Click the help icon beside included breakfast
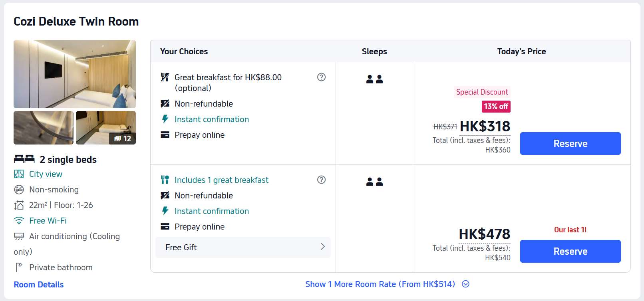Image resolution: width=644 pixels, height=301 pixels. pos(321,180)
